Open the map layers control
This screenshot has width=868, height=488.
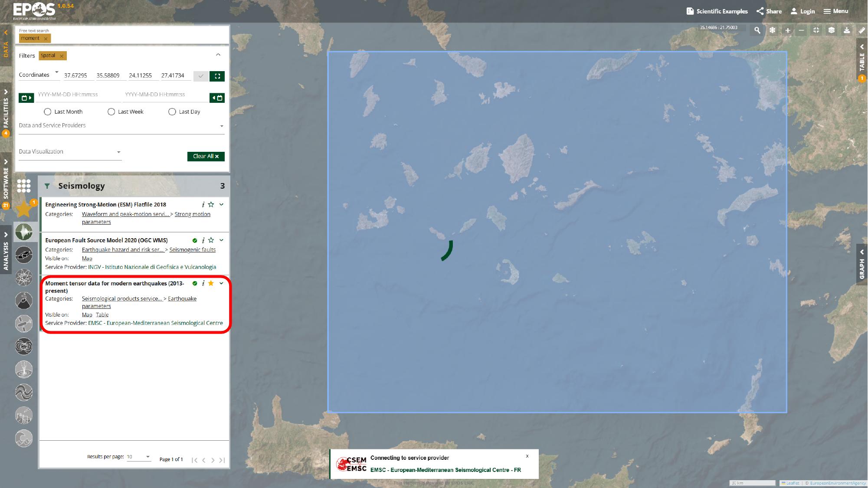(x=831, y=30)
